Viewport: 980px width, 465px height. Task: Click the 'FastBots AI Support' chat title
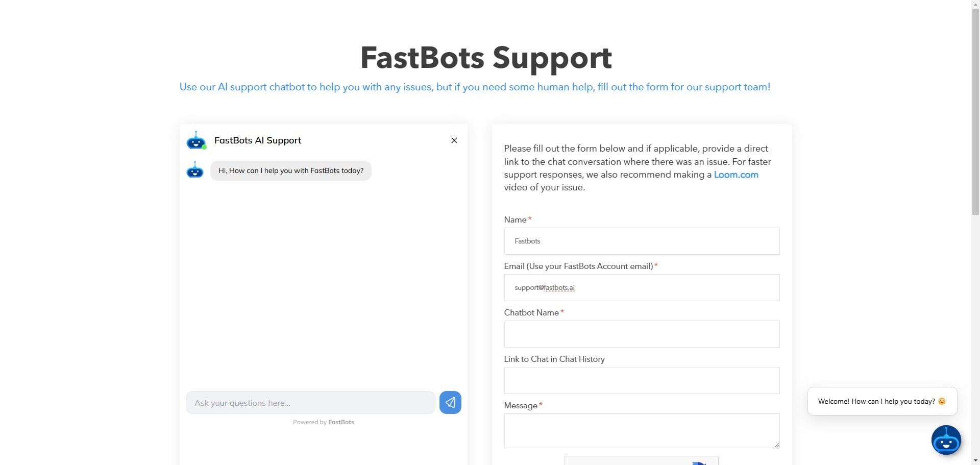(x=258, y=140)
